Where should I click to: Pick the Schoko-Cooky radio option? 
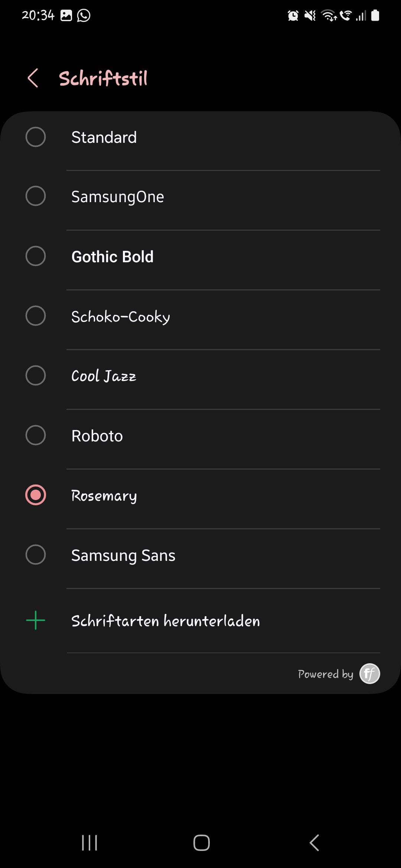tap(36, 316)
